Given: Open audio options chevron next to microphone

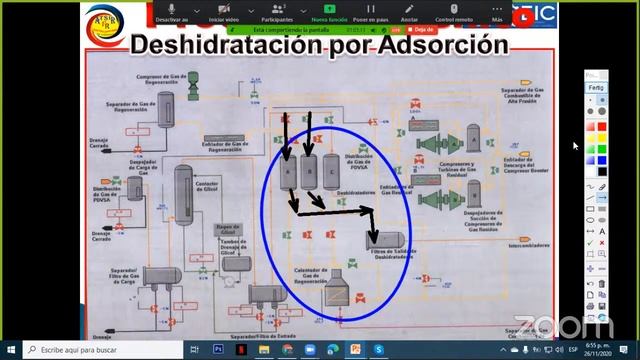Looking at the screenshot, I should coord(197,11).
